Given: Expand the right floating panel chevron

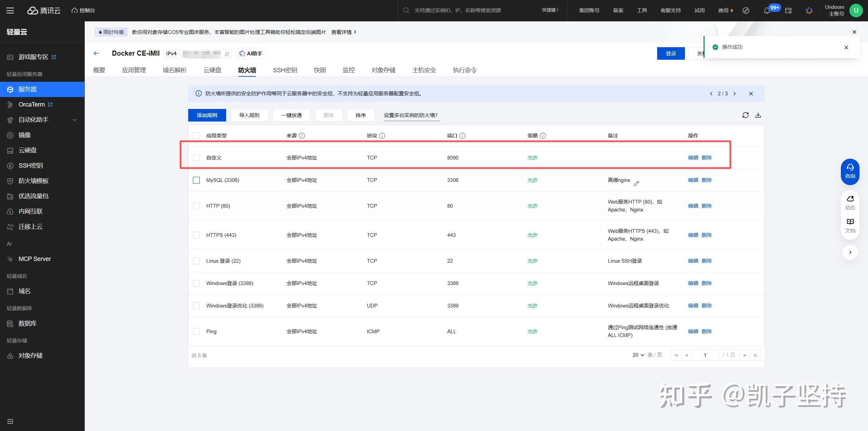Looking at the screenshot, I should [x=850, y=252].
